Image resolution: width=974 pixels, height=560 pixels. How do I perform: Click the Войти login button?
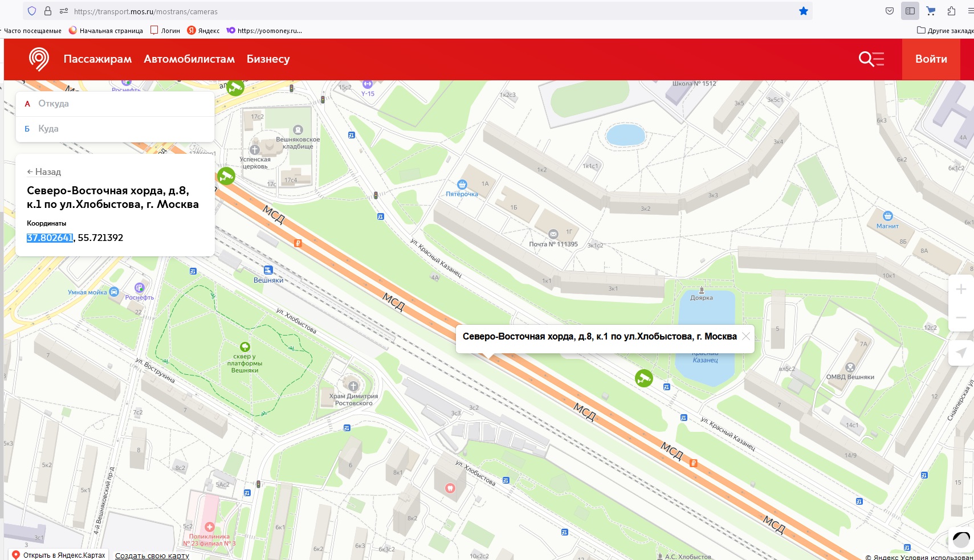tap(931, 59)
